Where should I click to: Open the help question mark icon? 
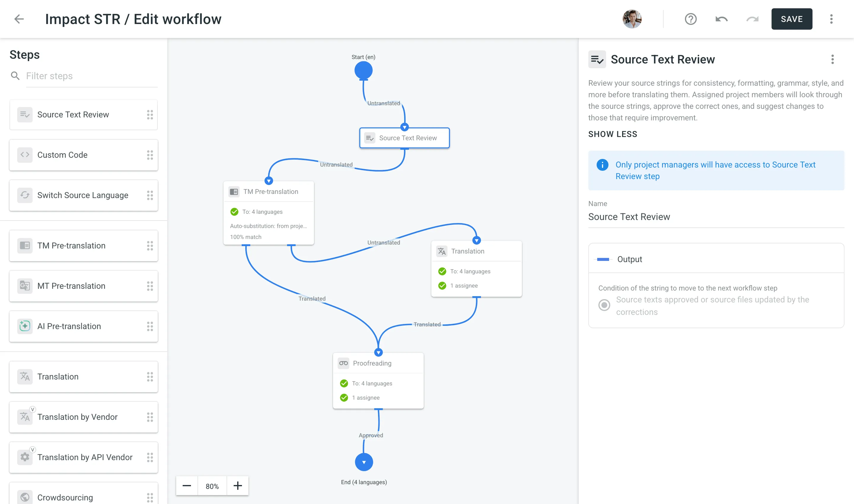pyautogui.click(x=691, y=19)
